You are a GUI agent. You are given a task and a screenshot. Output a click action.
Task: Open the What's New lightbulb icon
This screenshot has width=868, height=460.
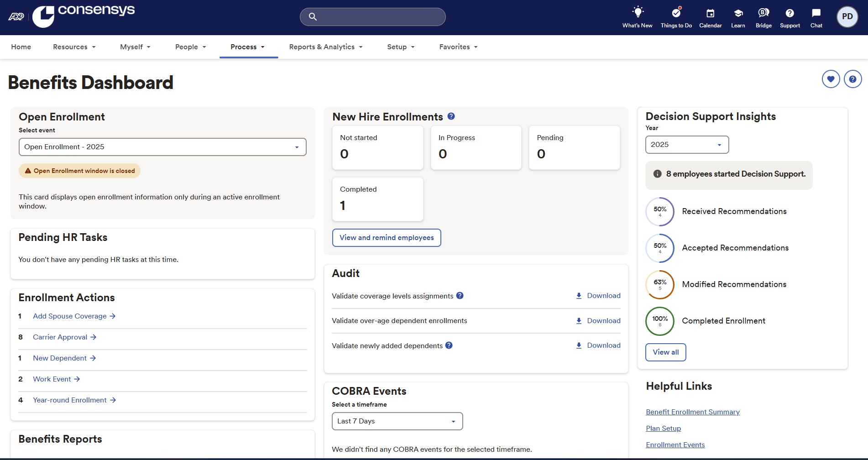pos(637,13)
